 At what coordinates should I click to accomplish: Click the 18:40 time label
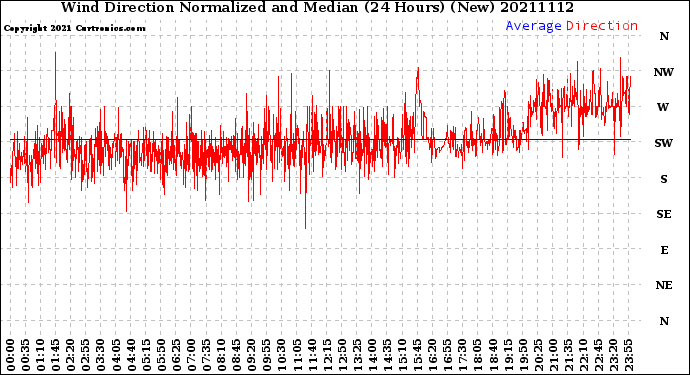(x=493, y=355)
